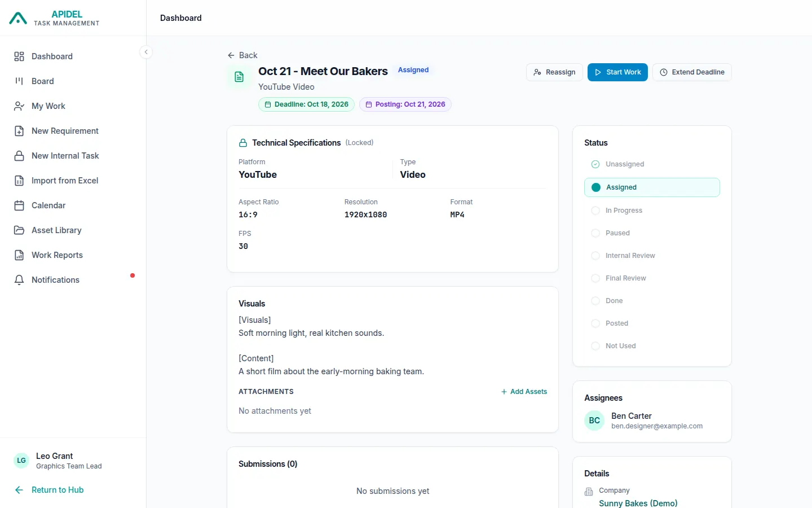
Task: Set status to Internal Review
Action: coord(652,256)
